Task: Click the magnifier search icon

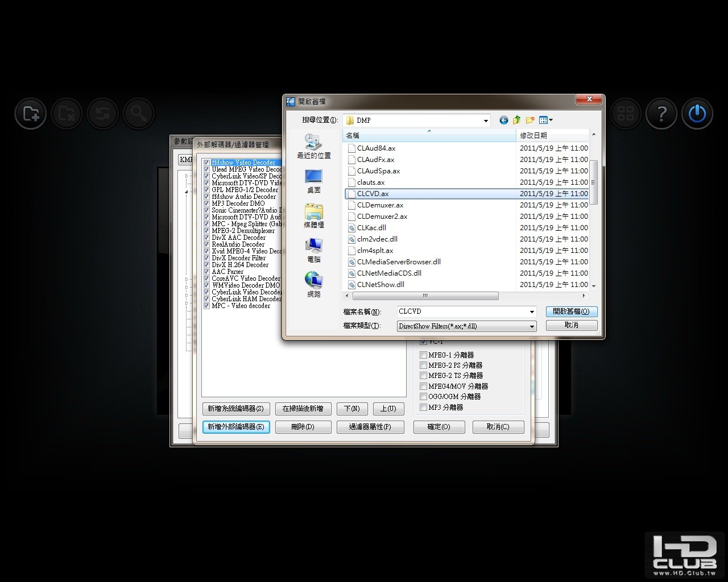Action: coord(138,114)
